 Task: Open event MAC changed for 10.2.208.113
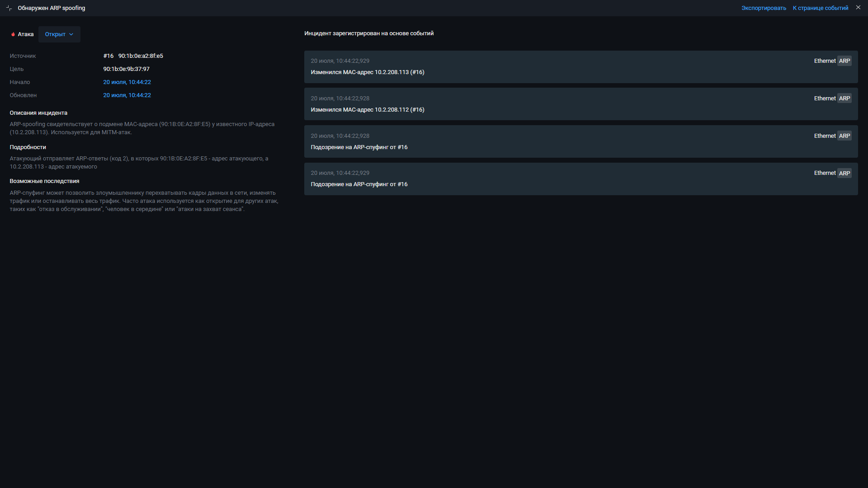pos(367,72)
